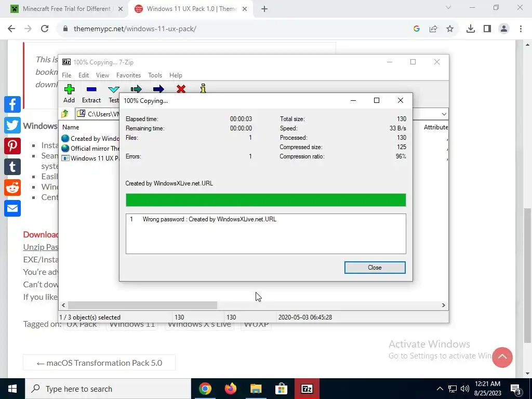Share page on Tumblr icon
Screen dimensions: 532x399
[12, 167]
